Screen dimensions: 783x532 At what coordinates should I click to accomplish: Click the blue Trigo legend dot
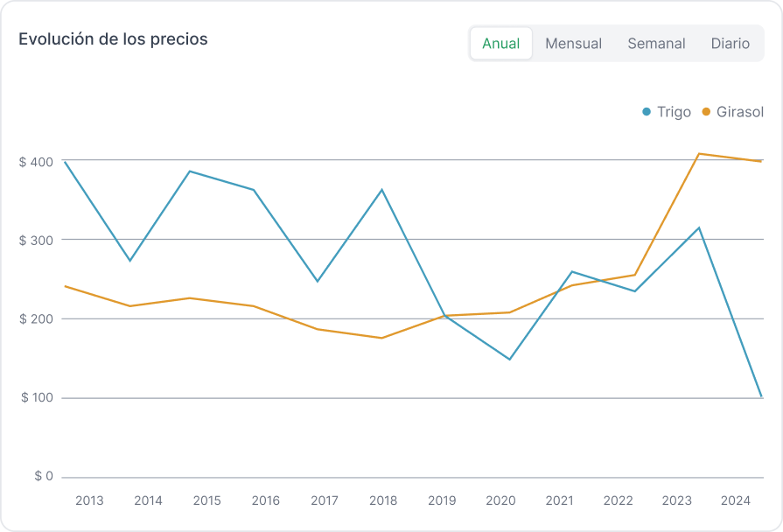(647, 112)
